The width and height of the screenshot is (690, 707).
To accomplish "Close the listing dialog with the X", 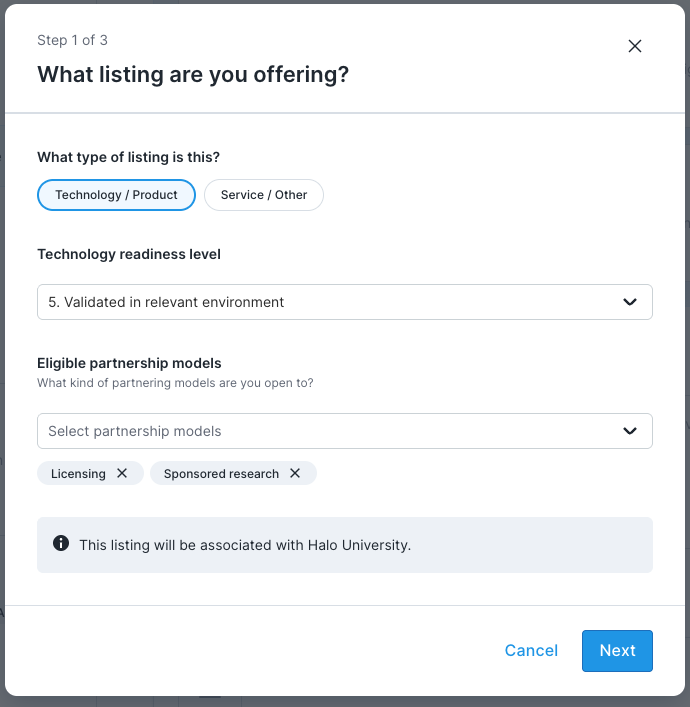I will coord(634,46).
